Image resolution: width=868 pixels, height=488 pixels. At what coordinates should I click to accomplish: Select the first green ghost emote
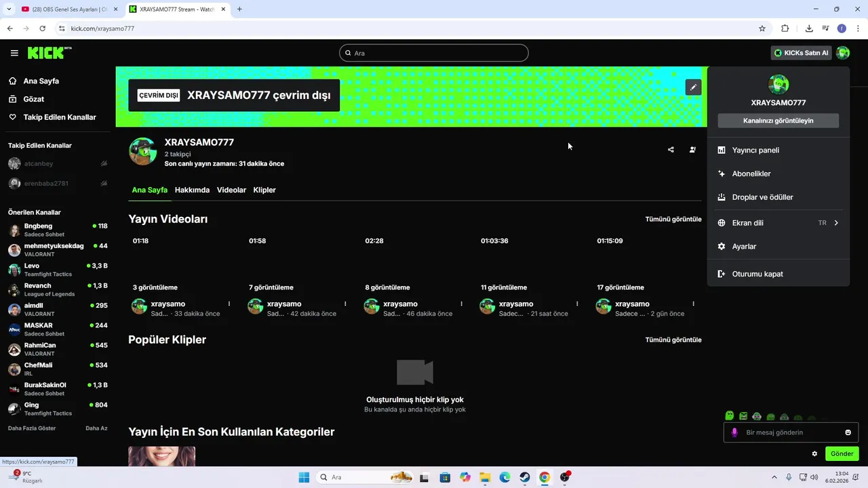[730, 415]
